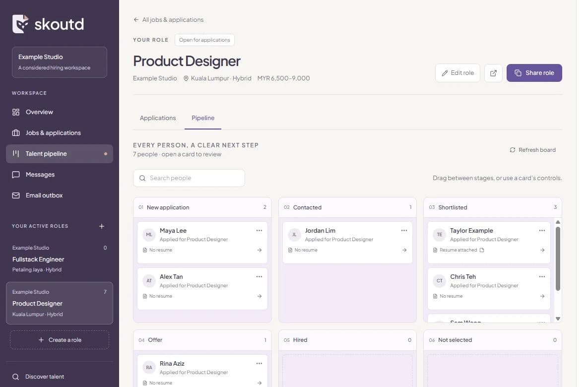Click the Contacted column header

tap(348, 207)
